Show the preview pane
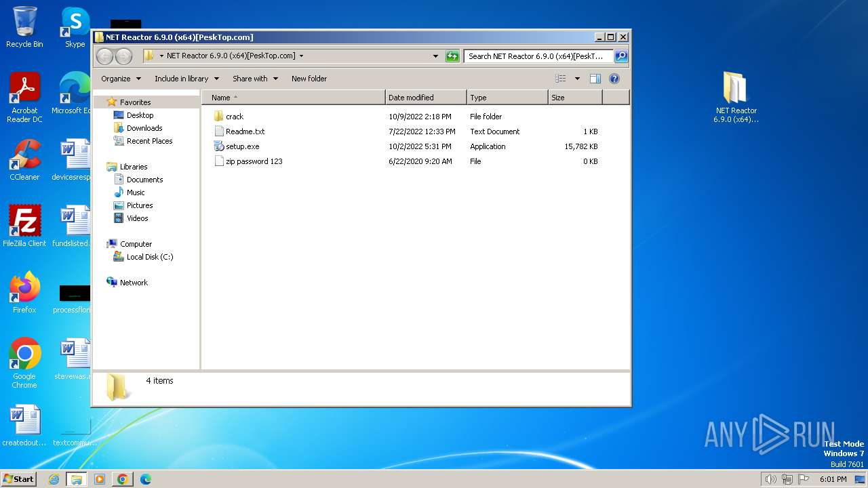 point(595,79)
